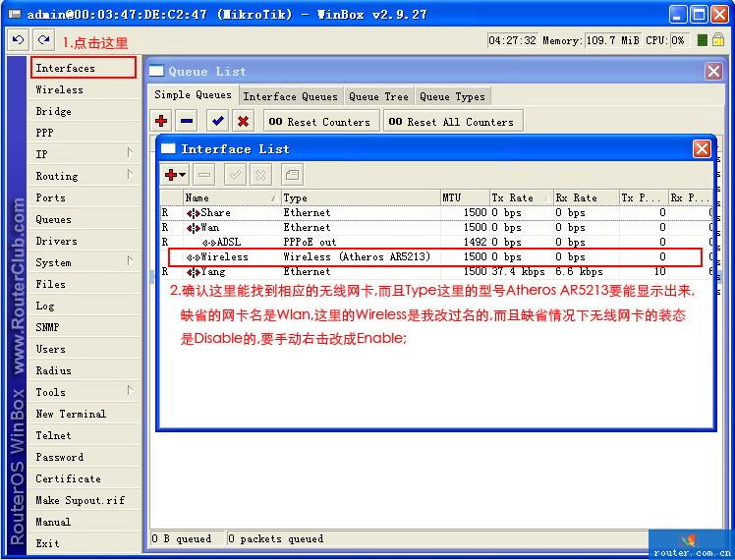Click the ADSL PPPoE interface icon
This screenshot has width=735, height=560.
(x=209, y=243)
